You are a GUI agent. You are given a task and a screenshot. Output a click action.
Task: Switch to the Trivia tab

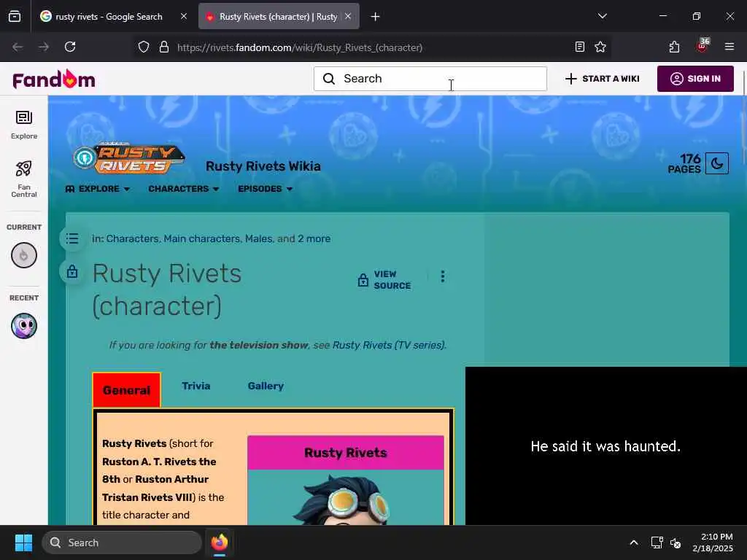click(196, 386)
